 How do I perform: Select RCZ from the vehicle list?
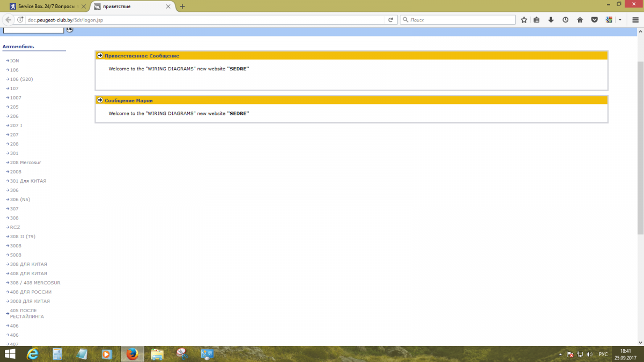point(15,227)
